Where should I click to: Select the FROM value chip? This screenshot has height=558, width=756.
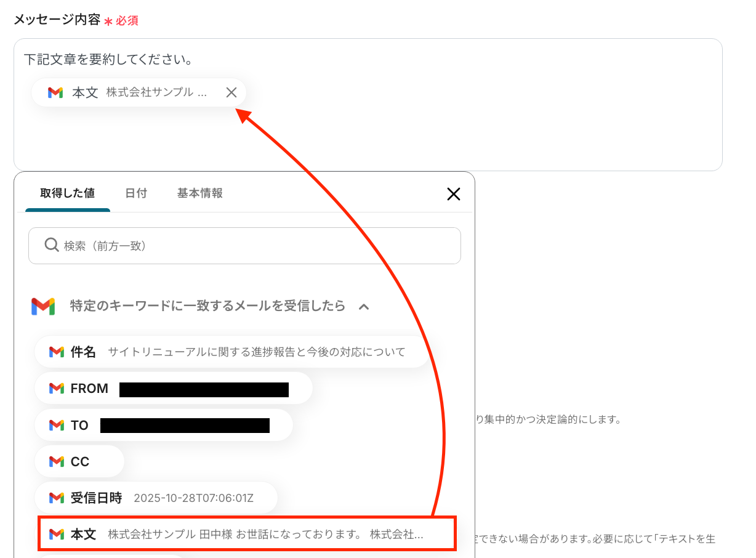(174, 388)
